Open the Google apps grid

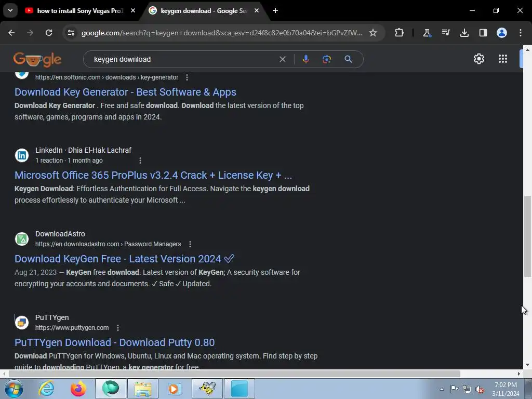tap(503, 59)
